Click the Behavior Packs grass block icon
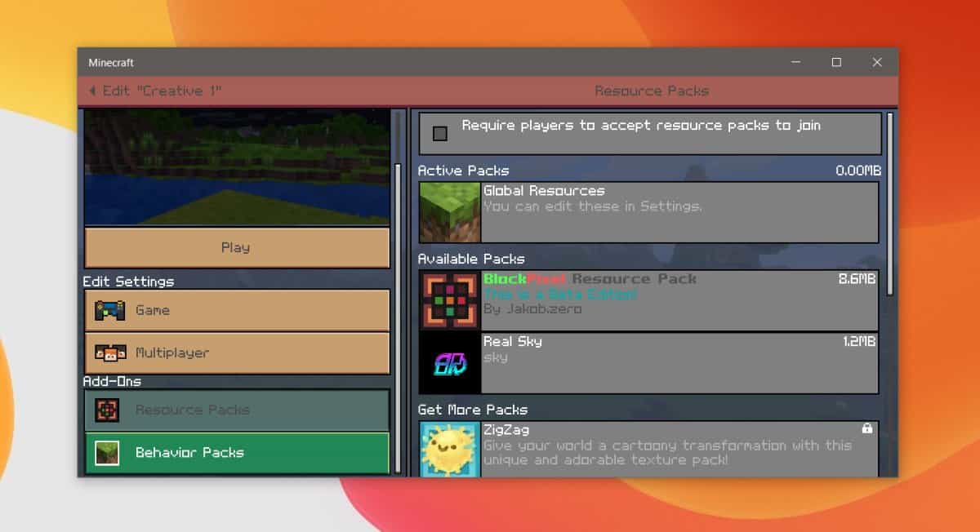 coord(107,453)
